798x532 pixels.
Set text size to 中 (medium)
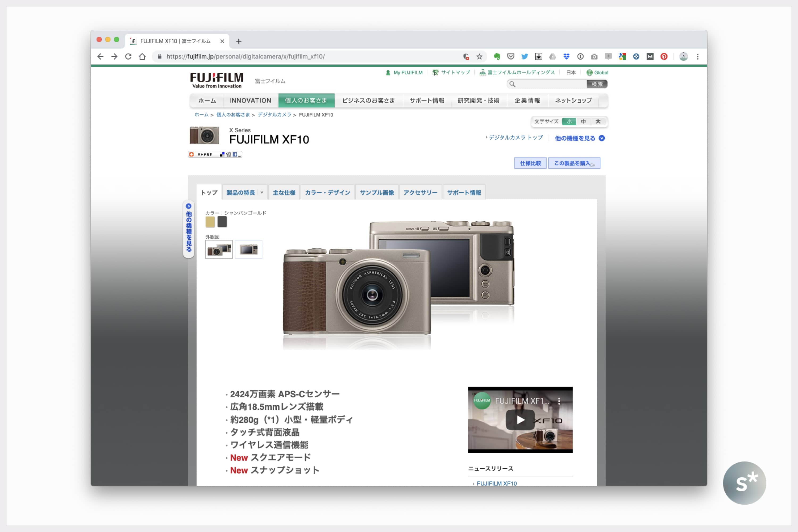[x=583, y=122]
